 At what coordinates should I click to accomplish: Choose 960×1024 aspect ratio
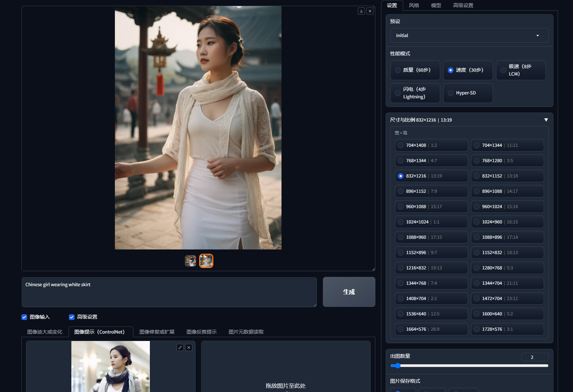point(507,207)
